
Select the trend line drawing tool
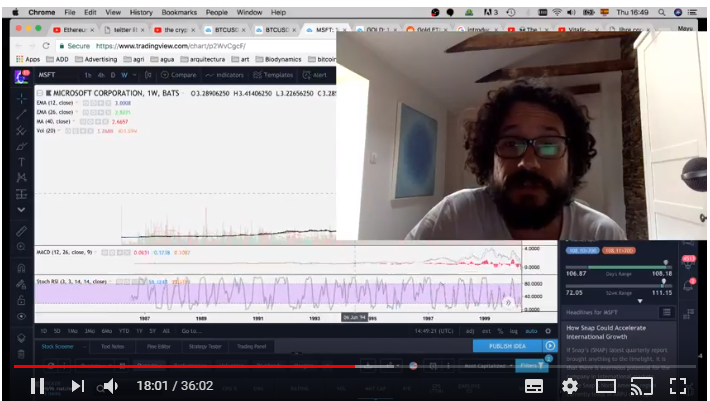(21, 115)
